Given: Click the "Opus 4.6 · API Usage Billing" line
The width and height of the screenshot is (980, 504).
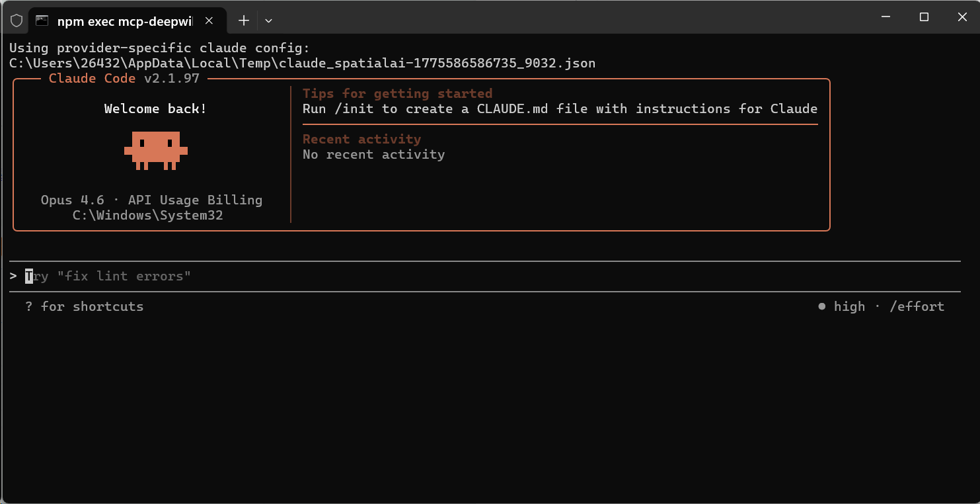Looking at the screenshot, I should click(151, 200).
